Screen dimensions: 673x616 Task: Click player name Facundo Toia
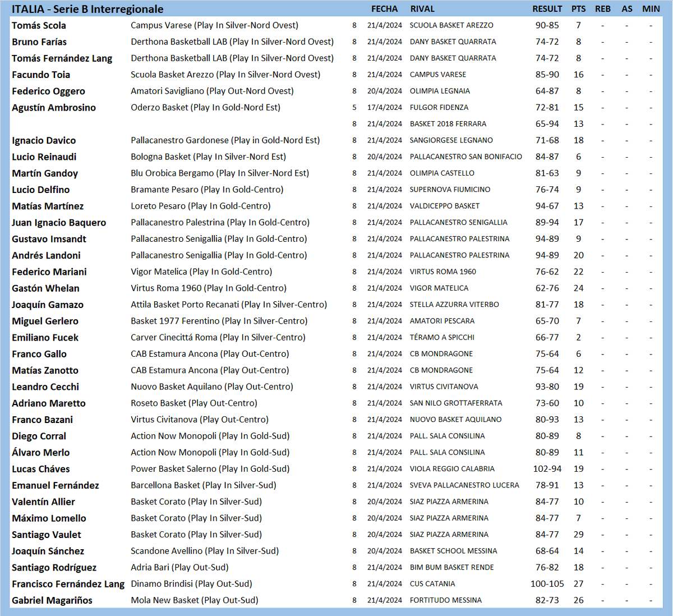click(41, 75)
